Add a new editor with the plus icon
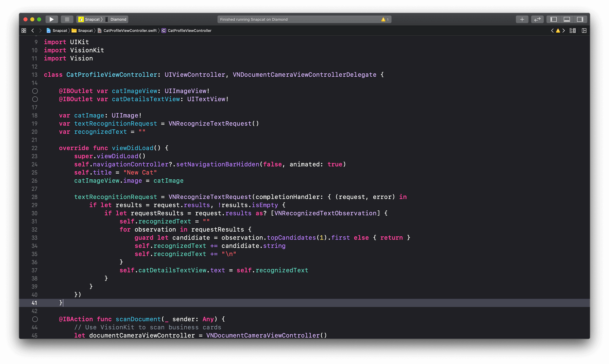 click(x=522, y=19)
